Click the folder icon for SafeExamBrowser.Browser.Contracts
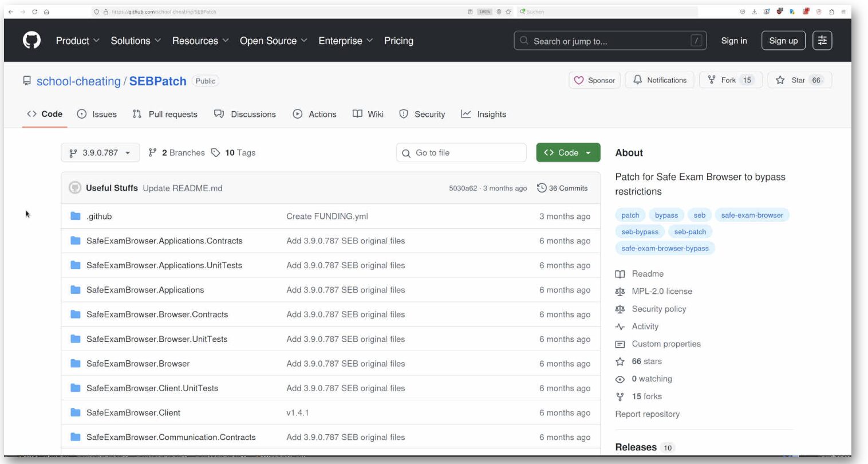Screen dimensions: 868x464 point(75,314)
